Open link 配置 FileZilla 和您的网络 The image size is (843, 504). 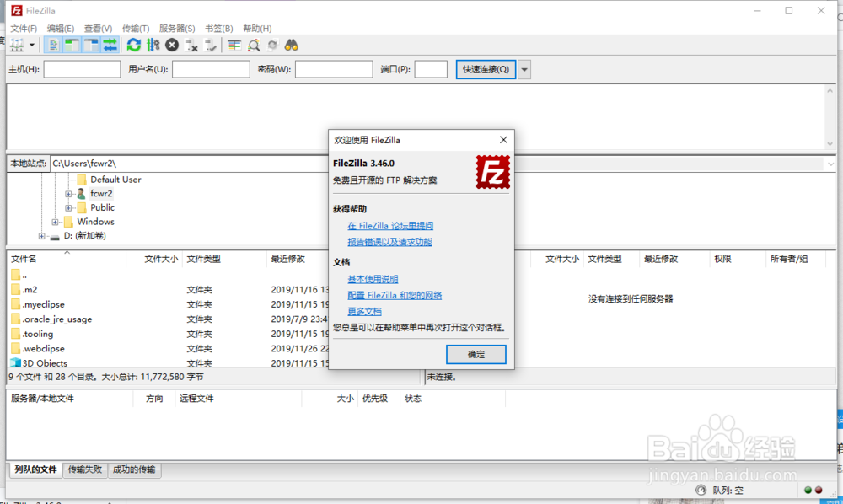(x=395, y=295)
